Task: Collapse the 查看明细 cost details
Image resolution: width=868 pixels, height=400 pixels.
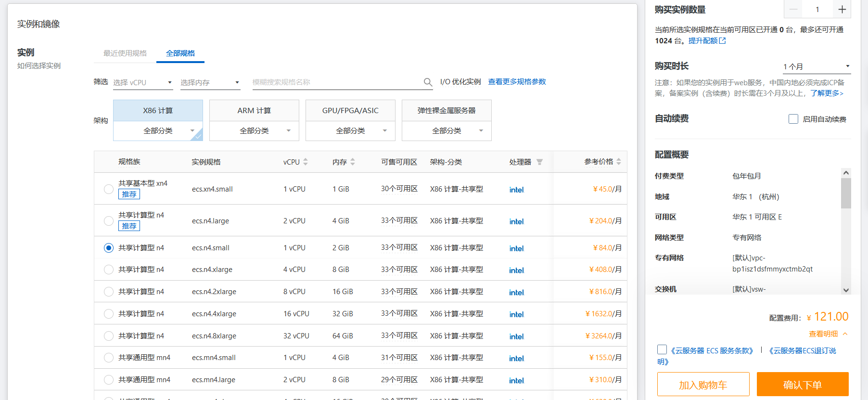Action: [828, 334]
